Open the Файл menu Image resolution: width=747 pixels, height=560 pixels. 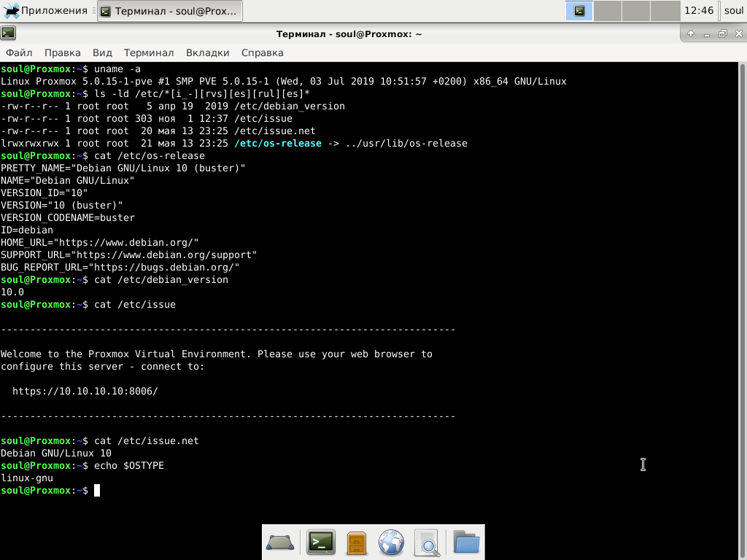point(19,52)
